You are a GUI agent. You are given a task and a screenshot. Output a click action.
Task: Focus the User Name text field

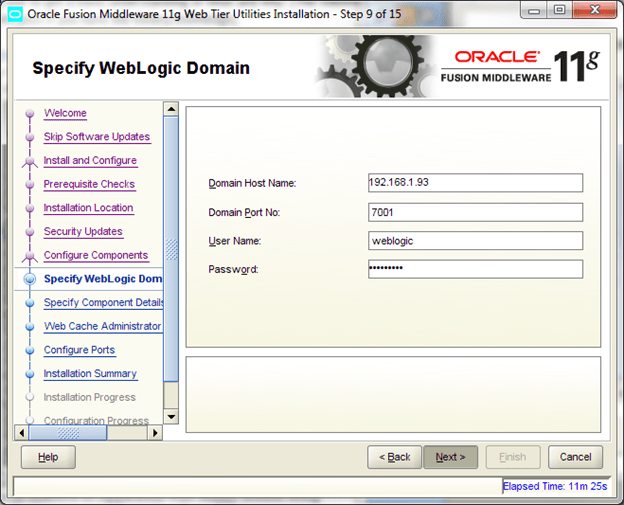(474, 241)
